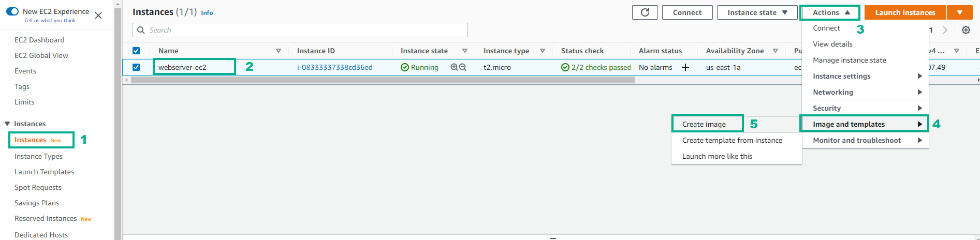Click the search magnifier icon
Viewport: 980px width, 240px height.
point(141,30)
